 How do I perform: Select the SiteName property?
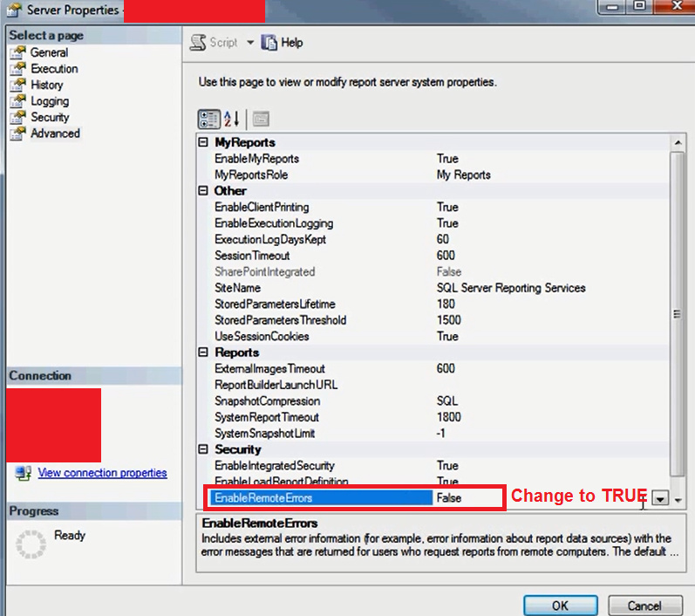pos(237,288)
